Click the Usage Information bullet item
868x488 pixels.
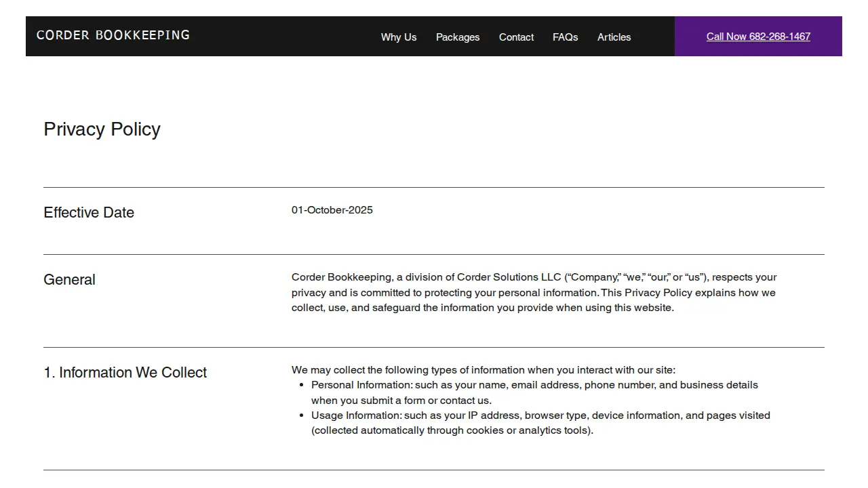coord(540,423)
